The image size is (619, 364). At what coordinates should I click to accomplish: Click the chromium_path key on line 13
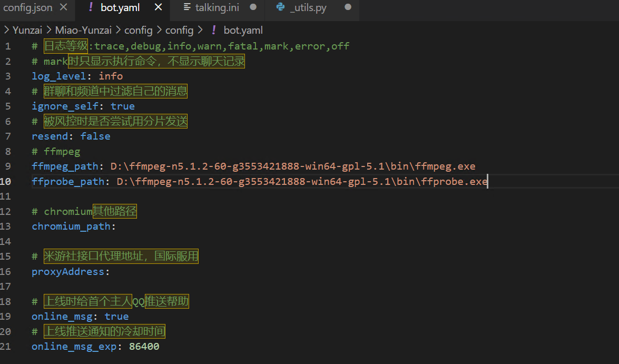71,226
